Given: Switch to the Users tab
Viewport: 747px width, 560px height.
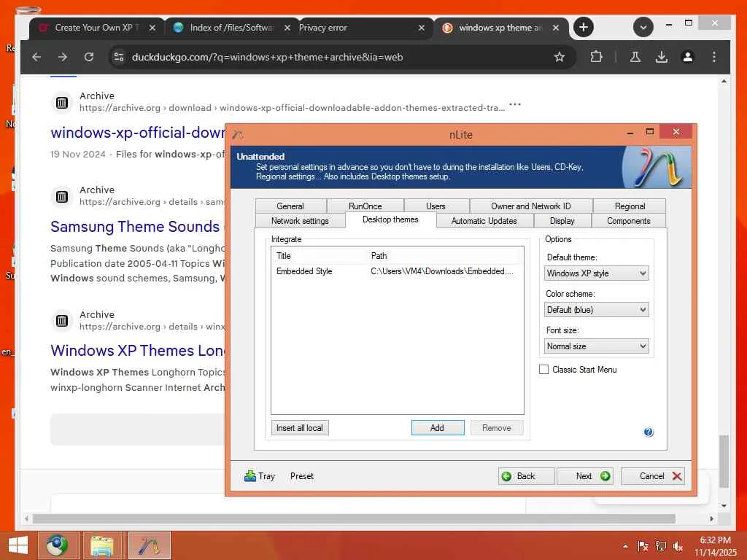Looking at the screenshot, I should (436, 206).
